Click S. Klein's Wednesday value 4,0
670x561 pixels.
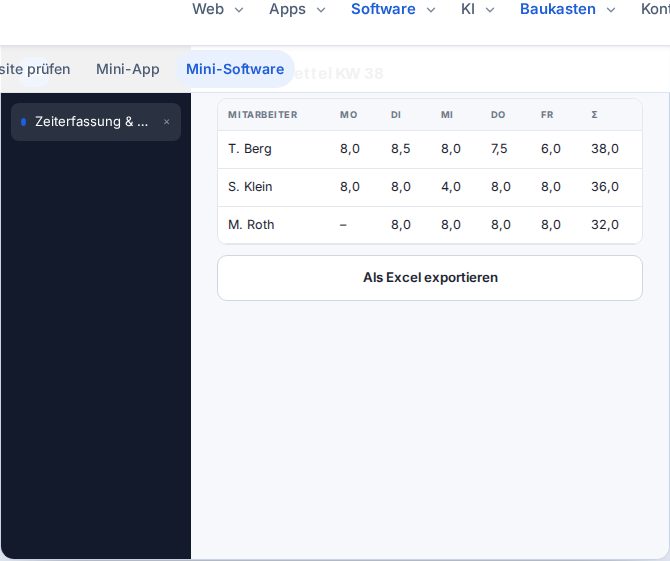451,187
